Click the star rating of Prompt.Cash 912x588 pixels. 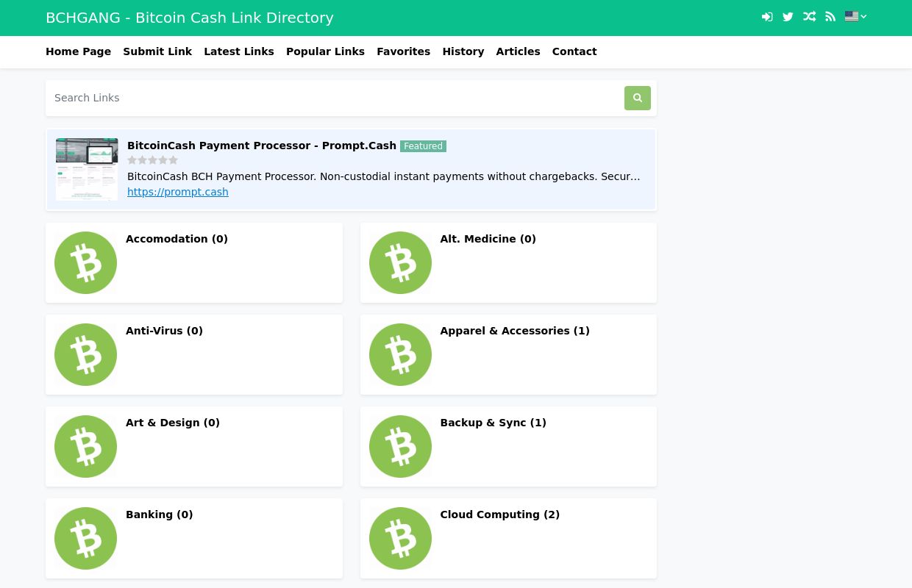point(152,160)
